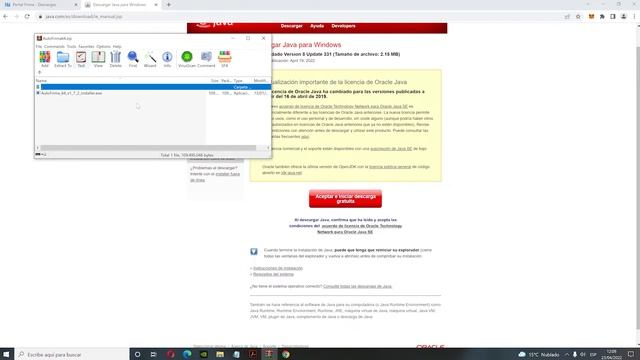Sort by the Size column header

coord(214,80)
